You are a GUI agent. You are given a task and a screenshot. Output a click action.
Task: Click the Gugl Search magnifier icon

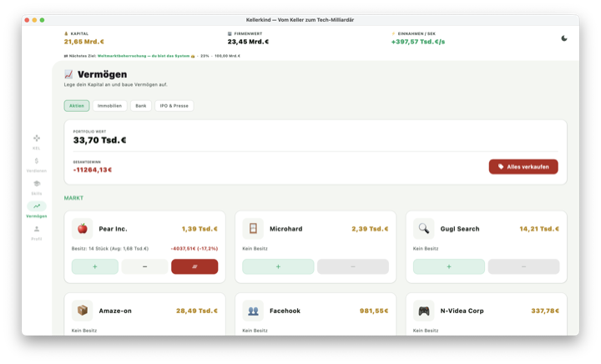click(423, 229)
